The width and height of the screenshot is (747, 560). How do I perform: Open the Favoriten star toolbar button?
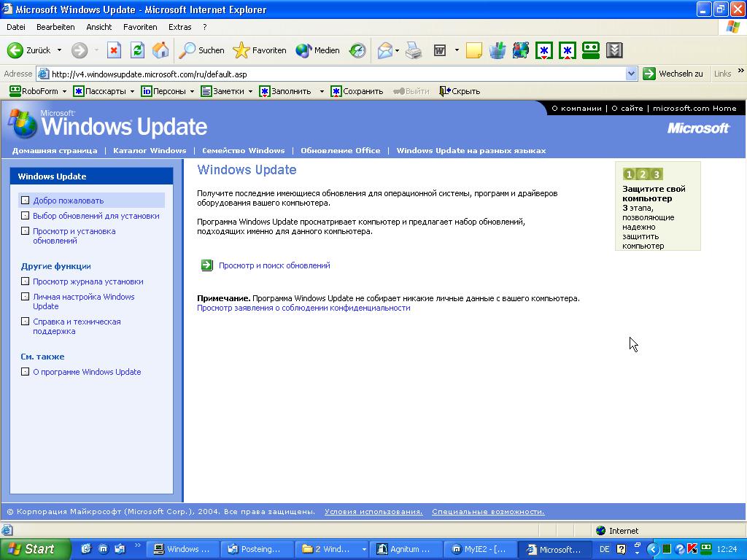point(260,50)
